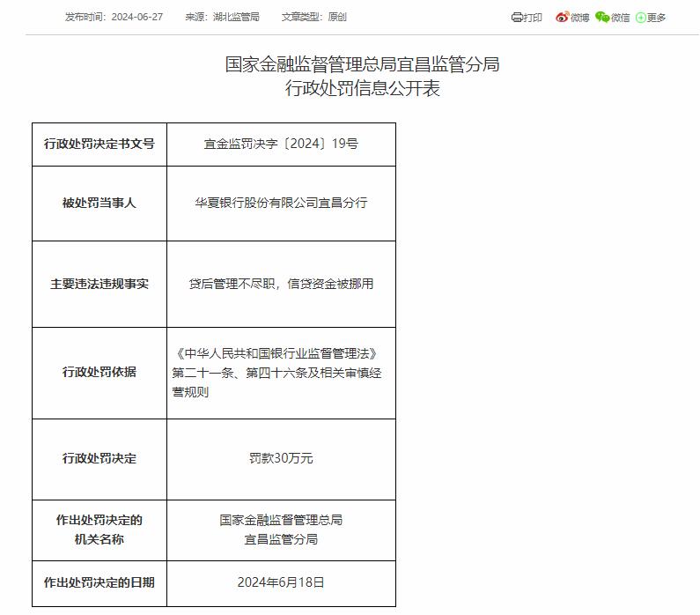Click the law title 《中华人民共和国银行业监督管理法》
Image resolution: width=700 pixels, height=615 pixels.
pos(276,353)
